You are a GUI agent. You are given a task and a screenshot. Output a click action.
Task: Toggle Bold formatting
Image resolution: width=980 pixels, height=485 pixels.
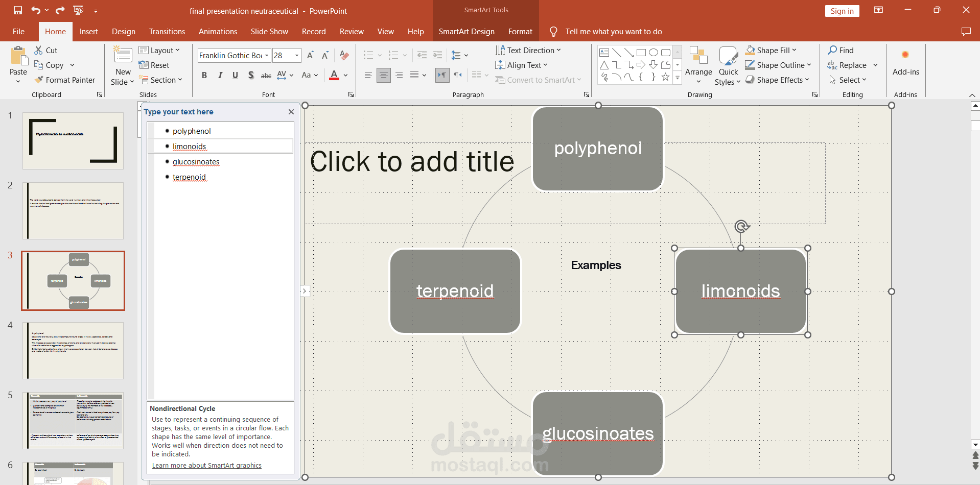tap(204, 75)
